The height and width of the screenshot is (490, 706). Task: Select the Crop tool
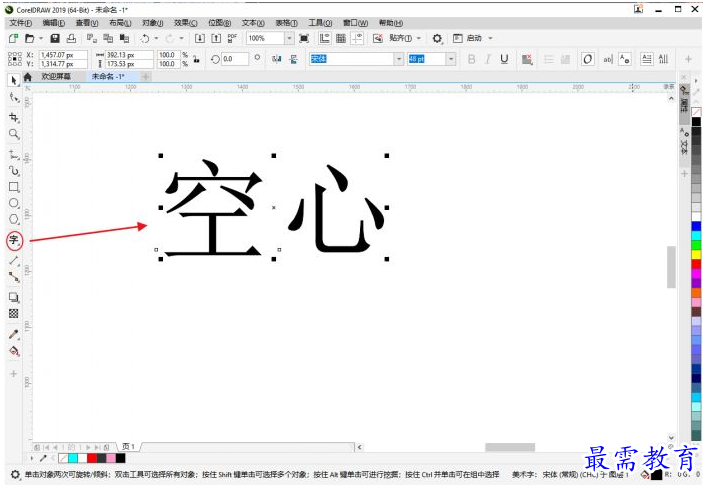(14, 118)
